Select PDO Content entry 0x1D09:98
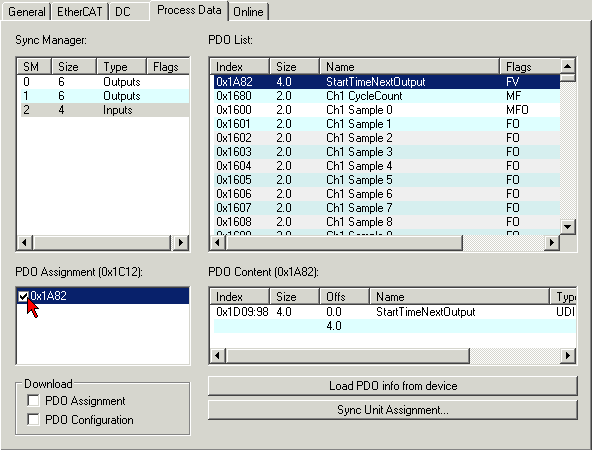 tap(395, 312)
